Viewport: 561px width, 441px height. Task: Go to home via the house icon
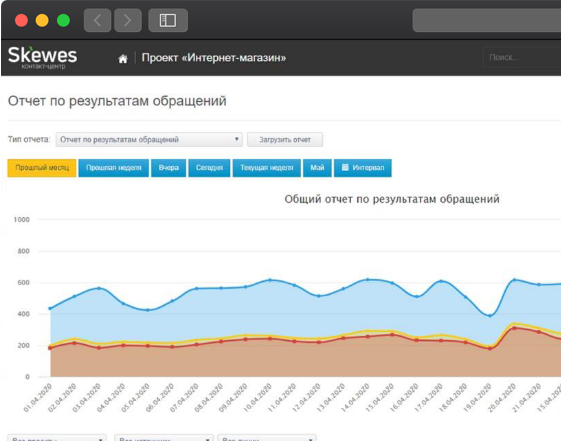123,59
